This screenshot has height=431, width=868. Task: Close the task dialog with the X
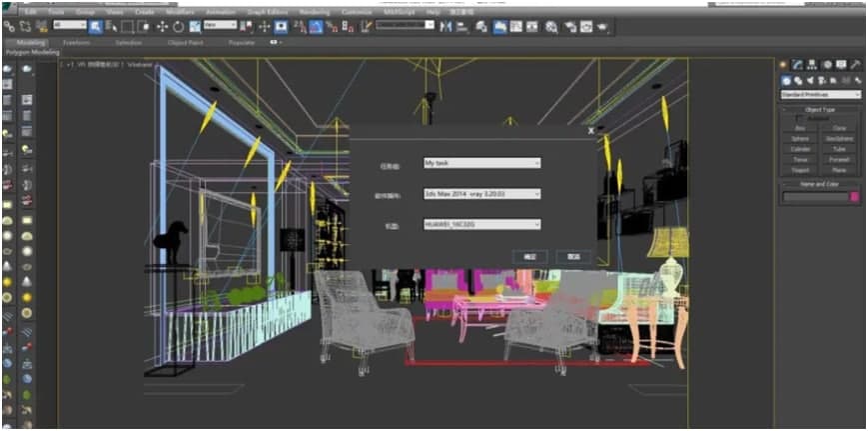click(x=591, y=129)
